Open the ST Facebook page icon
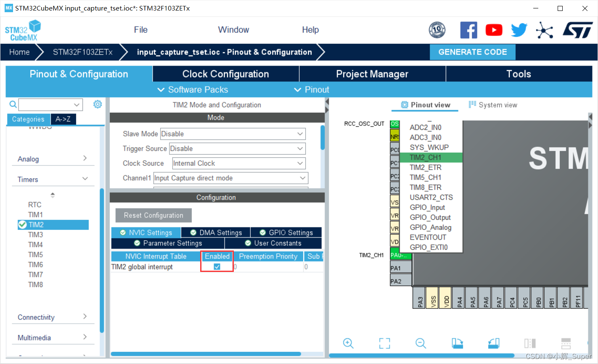The image size is (598, 364). pos(468,30)
